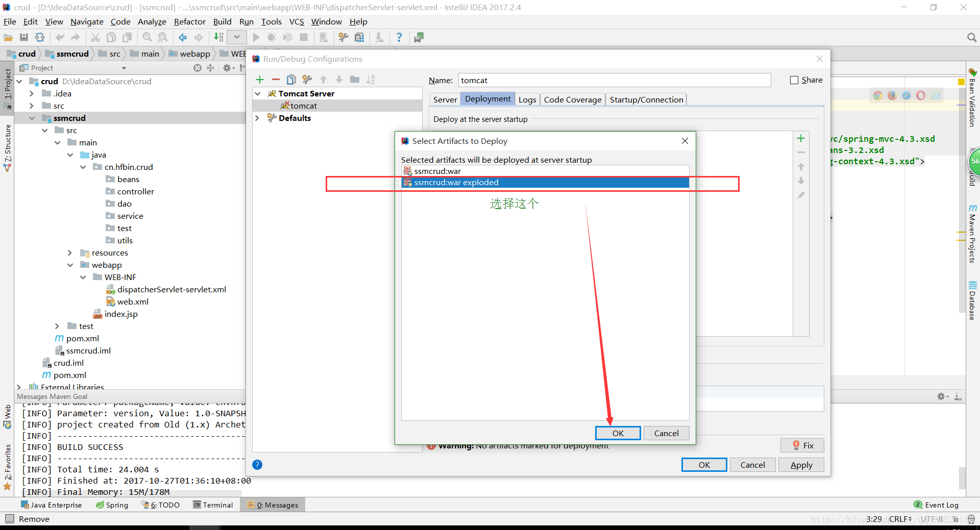
Task: Select the ssmcrud:war artifact
Action: coord(545,171)
